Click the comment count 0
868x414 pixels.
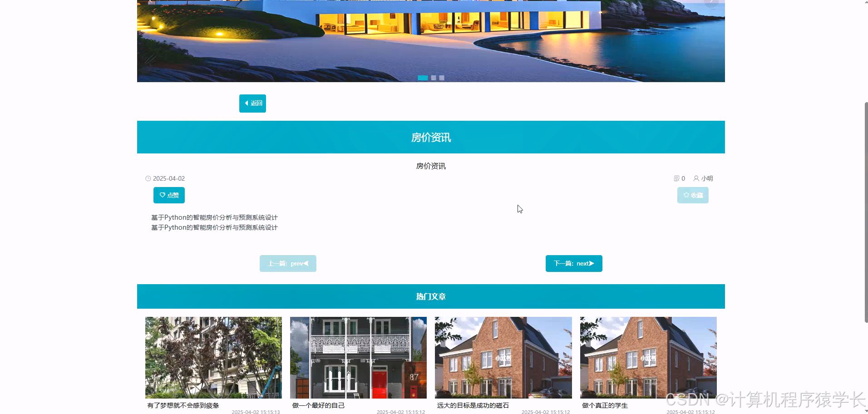coord(683,178)
